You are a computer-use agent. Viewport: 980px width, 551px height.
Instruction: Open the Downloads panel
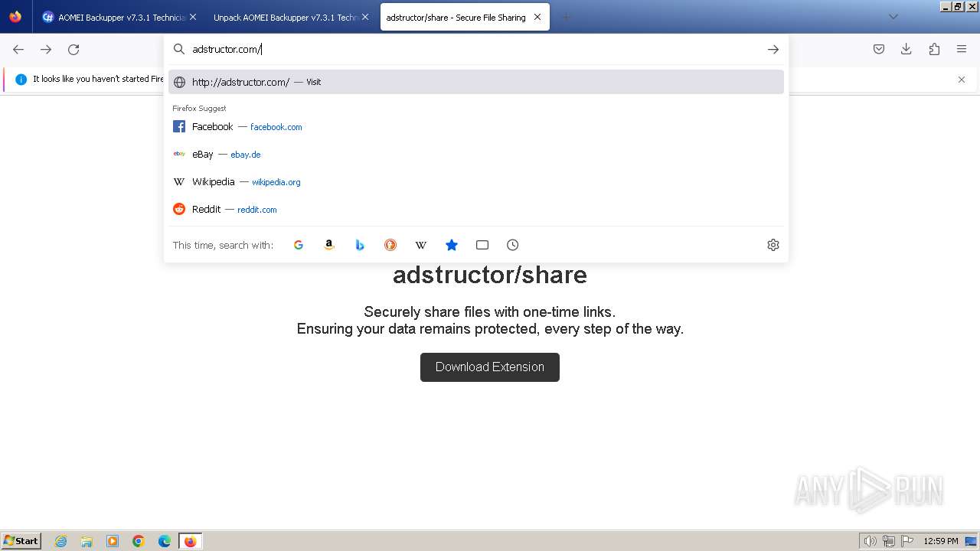pyautogui.click(x=906, y=49)
